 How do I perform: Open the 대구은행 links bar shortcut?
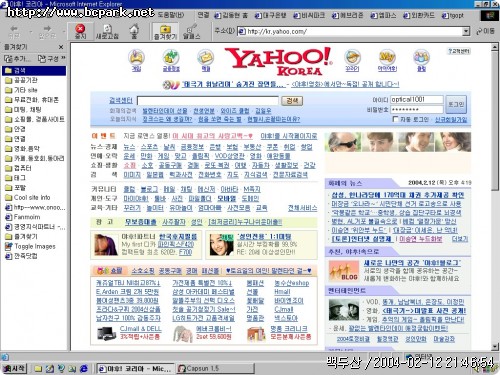(x=270, y=15)
